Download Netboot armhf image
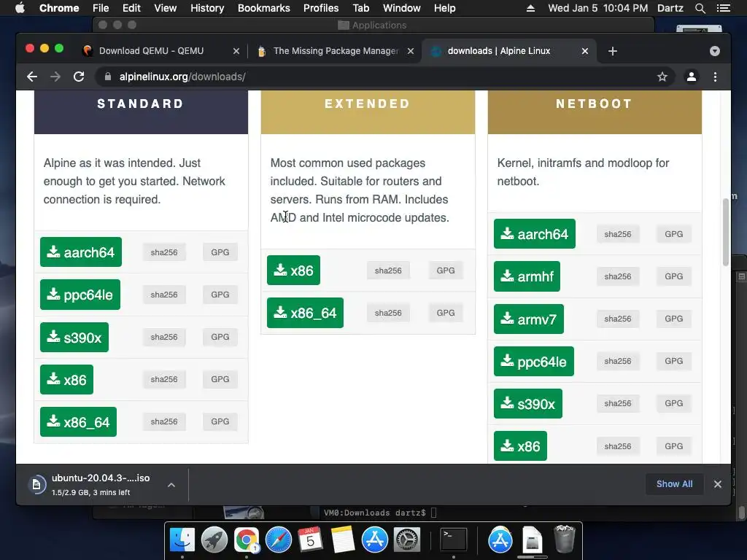 pyautogui.click(x=527, y=276)
